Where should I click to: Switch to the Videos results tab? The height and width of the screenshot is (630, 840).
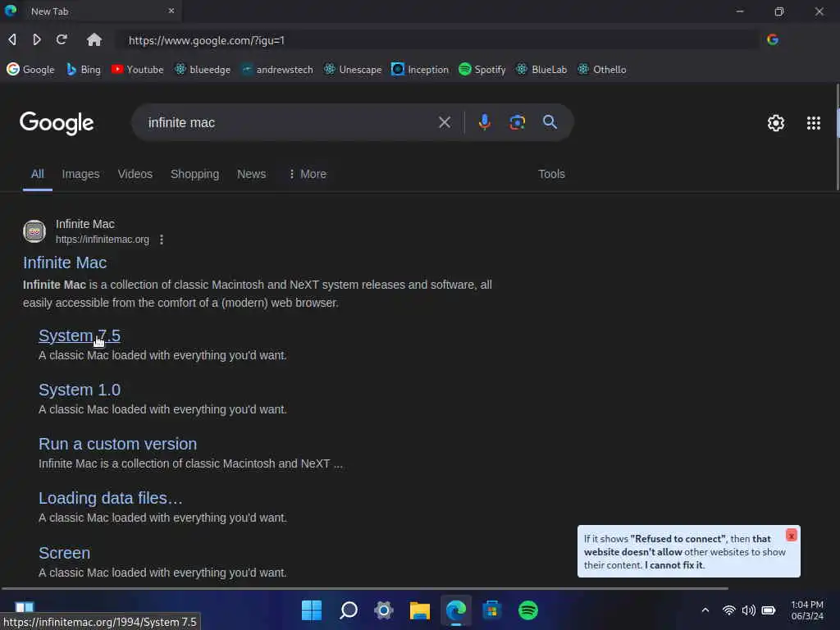point(135,174)
